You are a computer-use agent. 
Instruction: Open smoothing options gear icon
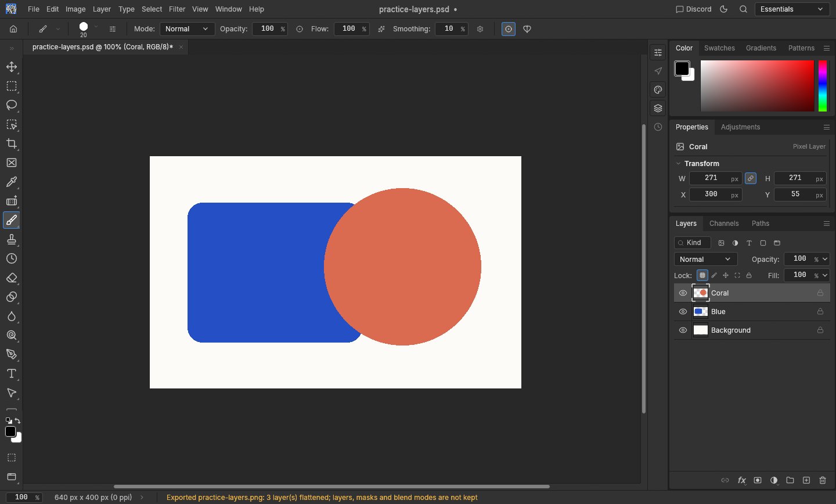coord(480,29)
